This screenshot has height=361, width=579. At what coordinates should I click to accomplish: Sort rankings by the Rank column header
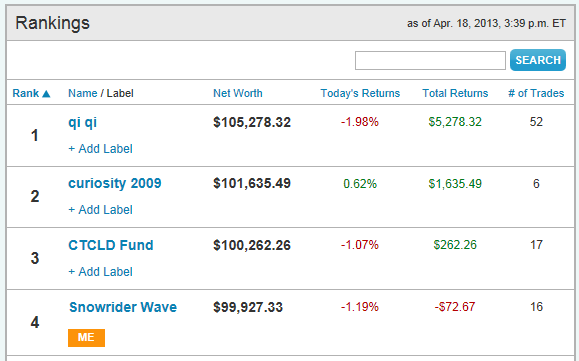click(x=26, y=93)
